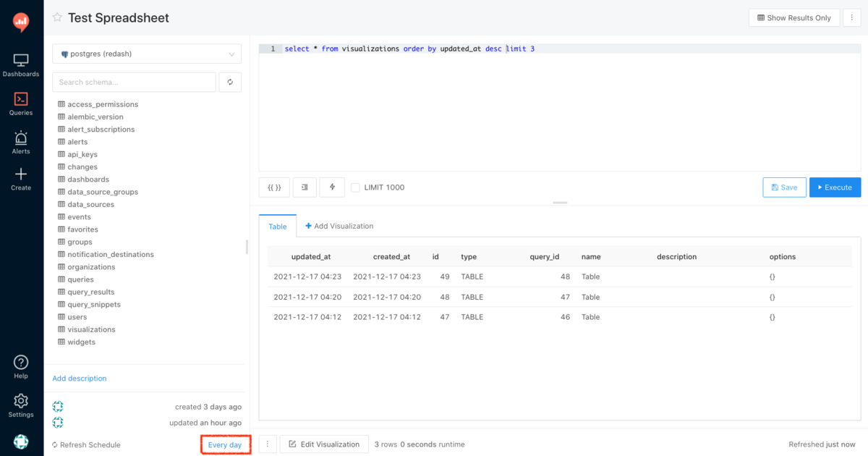This screenshot has height=456, width=868.
Task: Open the postgres (redash) data source dropdown
Action: [147, 54]
